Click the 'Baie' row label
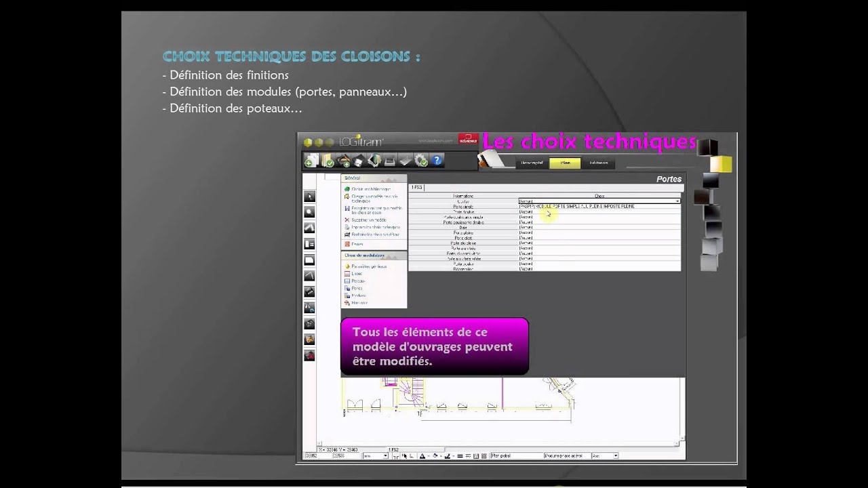Image resolution: width=868 pixels, height=488 pixels. pyautogui.click(x=463, y=228)
